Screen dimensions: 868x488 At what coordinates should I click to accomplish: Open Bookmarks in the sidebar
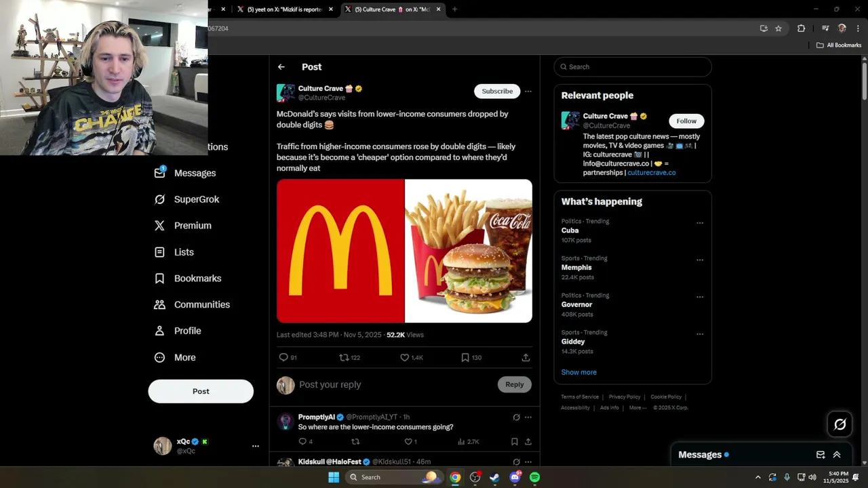(188, 279)
